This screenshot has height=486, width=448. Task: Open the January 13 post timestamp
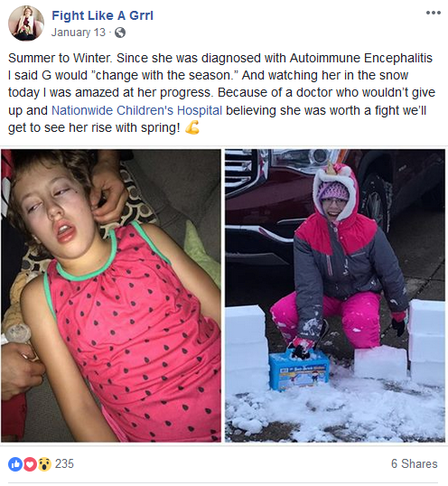pos(79,33)
